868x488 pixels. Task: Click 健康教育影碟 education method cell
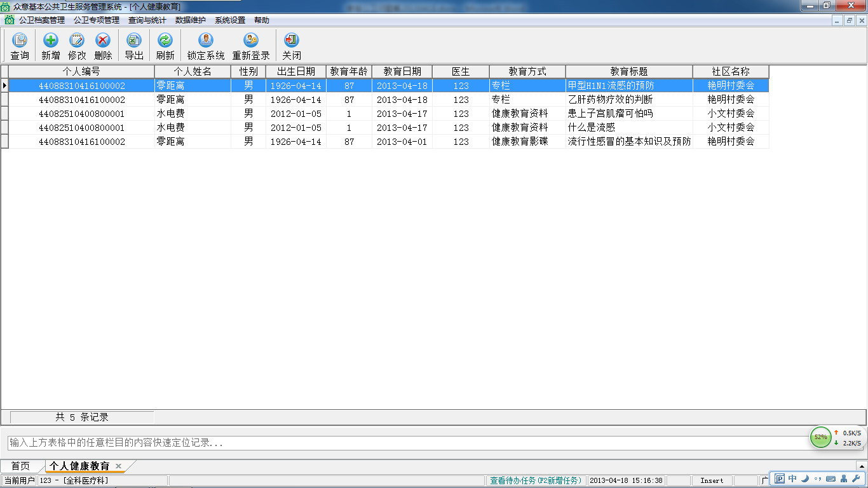pos(527,141)
